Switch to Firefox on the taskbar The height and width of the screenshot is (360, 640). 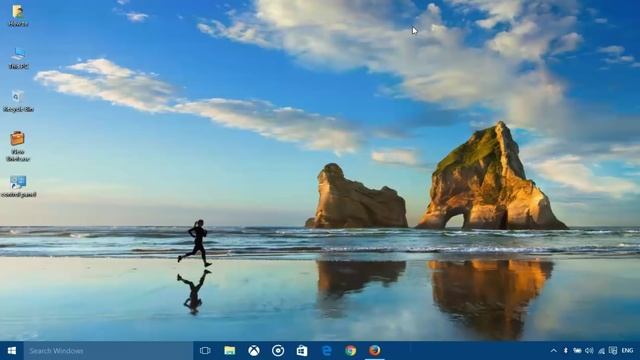[x=375, y=351]
